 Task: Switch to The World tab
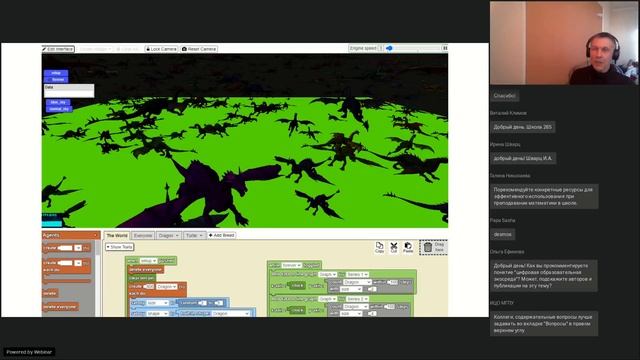coord(117,236)
